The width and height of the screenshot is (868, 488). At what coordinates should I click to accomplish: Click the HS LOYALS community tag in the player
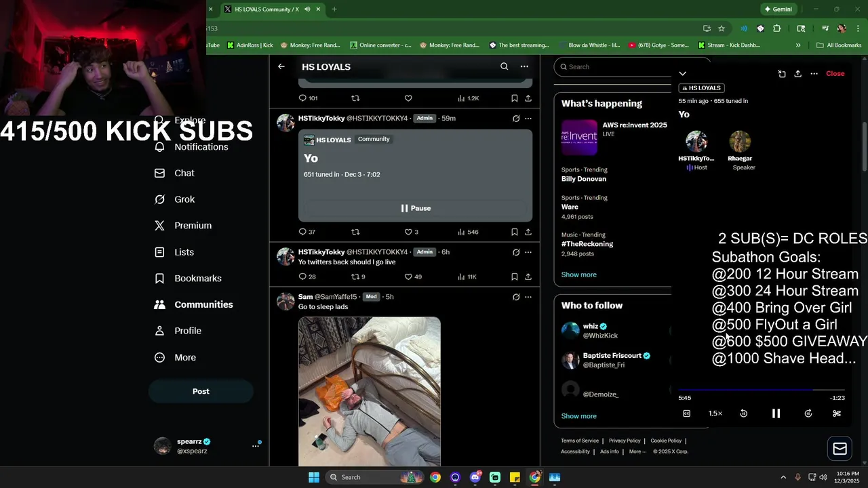coord(702,88)
